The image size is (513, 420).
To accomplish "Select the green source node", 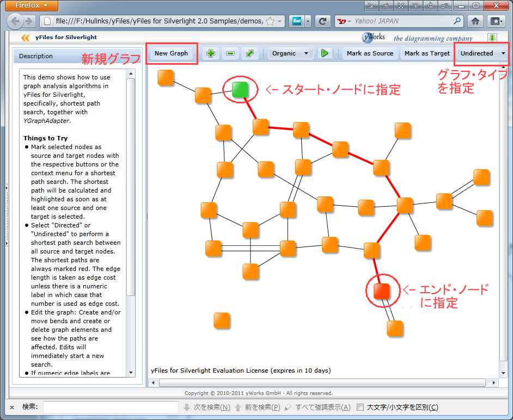I will 240,89.
